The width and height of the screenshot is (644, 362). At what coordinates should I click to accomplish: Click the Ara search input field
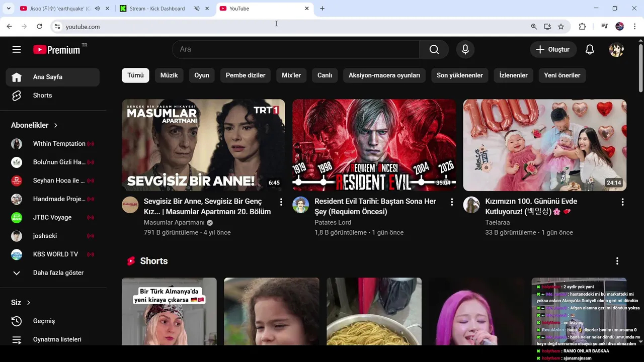[x=296, y=49]
